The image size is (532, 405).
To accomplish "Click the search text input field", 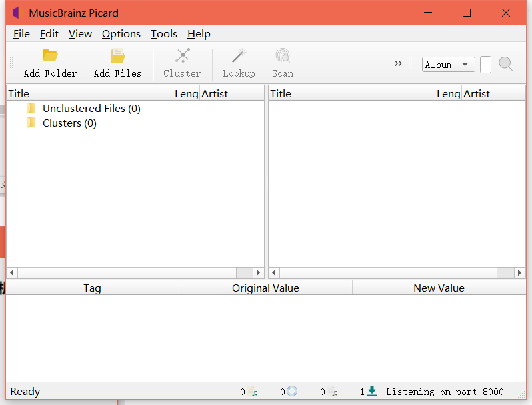I will pyautogui.click(x=485, y=65).
